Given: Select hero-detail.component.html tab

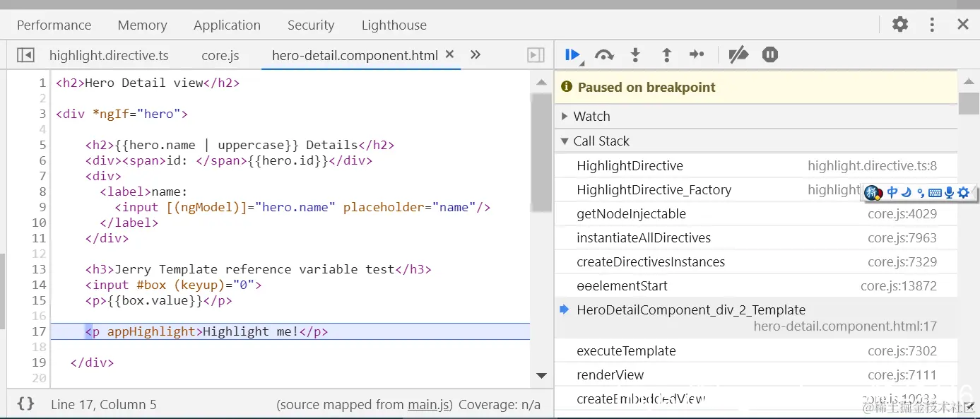Looking at the screenshot, I should coord(355,55).
